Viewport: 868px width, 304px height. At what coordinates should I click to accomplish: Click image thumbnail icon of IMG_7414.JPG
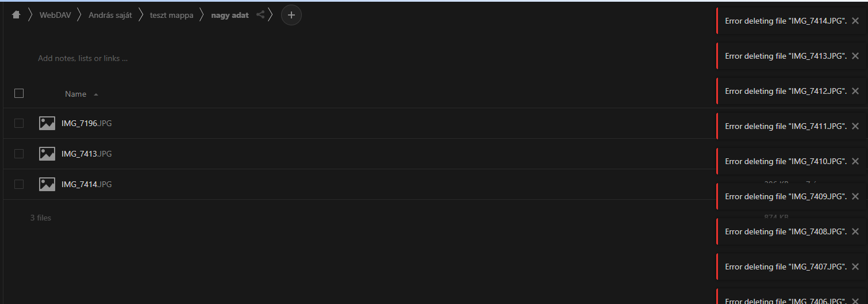[47, 184]
